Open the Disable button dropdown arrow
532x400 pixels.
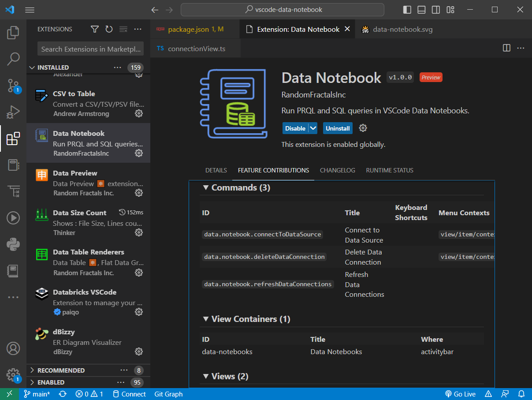(x=313, y=128)
